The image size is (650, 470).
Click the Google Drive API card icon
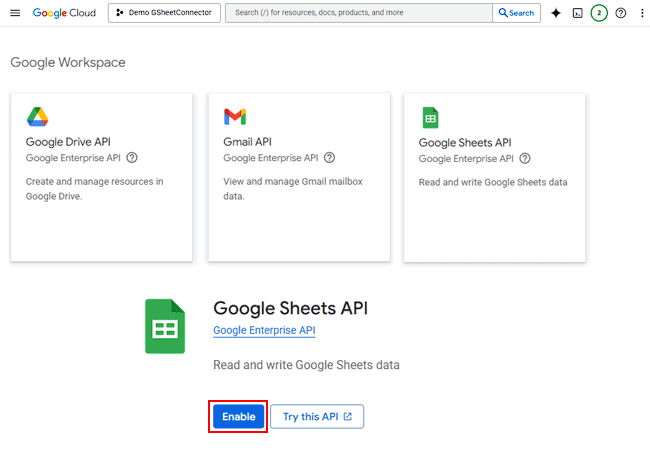click(37, 117)
